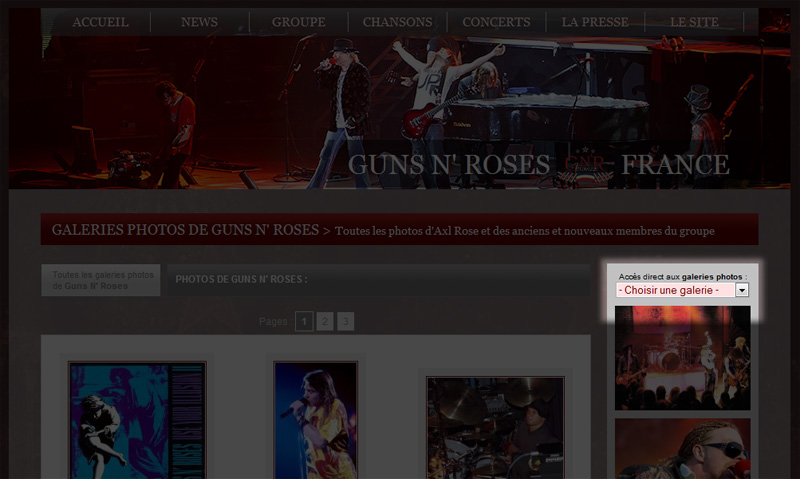
Task: Go to gallery page 2
Action: pos(325,321)
